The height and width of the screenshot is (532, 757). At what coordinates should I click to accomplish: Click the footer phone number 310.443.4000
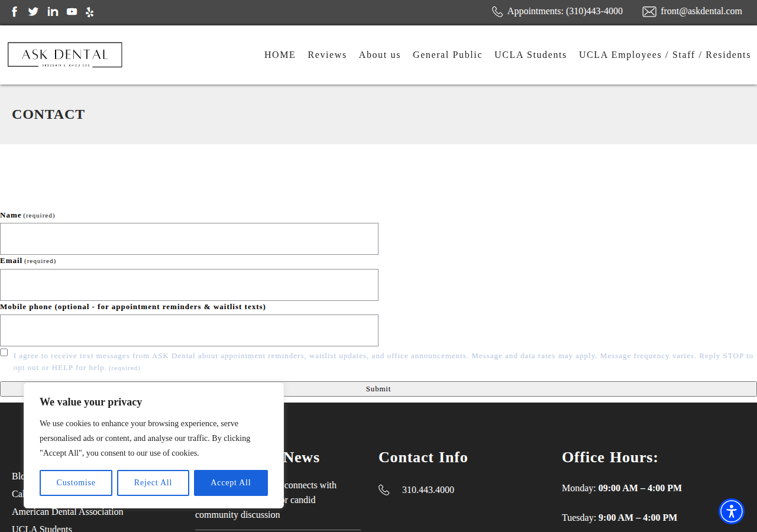click(x=428, y=490)
